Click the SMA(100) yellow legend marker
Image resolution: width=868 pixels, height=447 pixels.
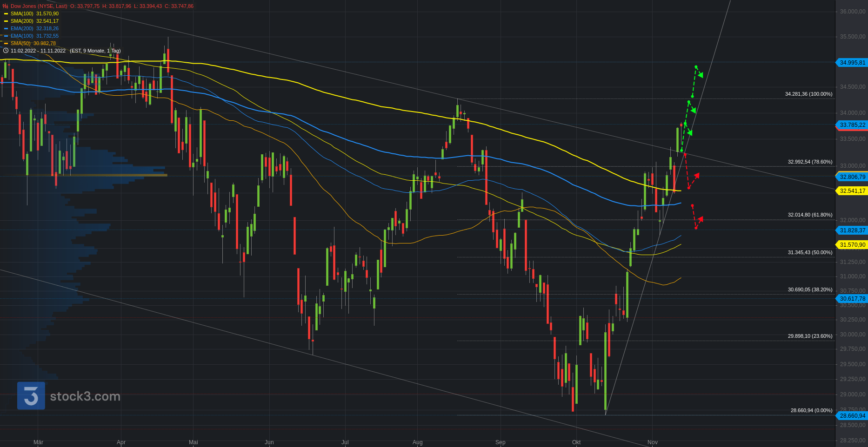pos(6,14)
